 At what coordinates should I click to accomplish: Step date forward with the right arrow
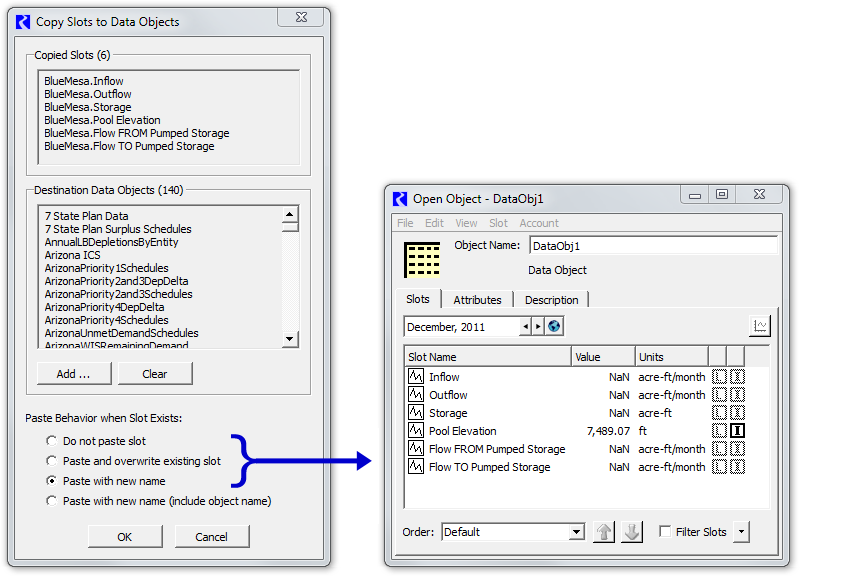pos(538,326)
